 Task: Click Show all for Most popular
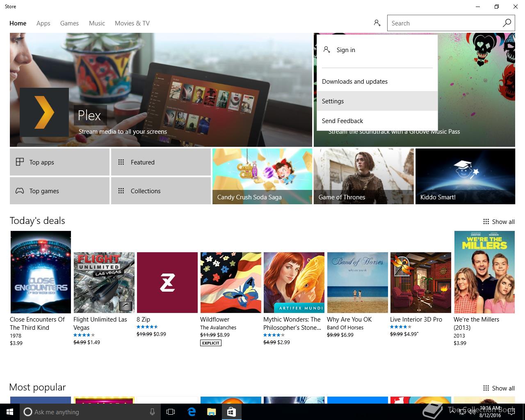click(x=499, y=388)
